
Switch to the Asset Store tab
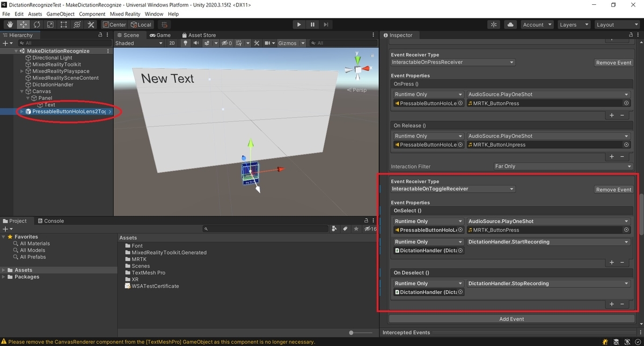pos(198,35)
